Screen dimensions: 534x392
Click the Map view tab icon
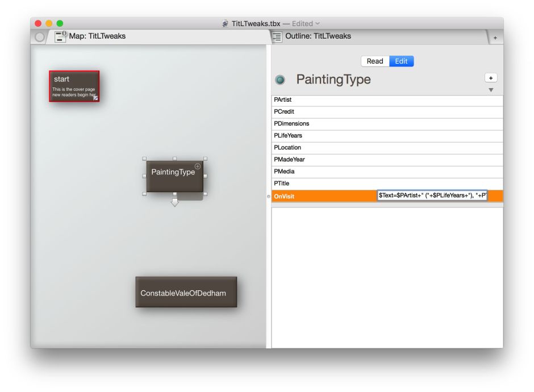pyautogui.click(x=60, y=37)
